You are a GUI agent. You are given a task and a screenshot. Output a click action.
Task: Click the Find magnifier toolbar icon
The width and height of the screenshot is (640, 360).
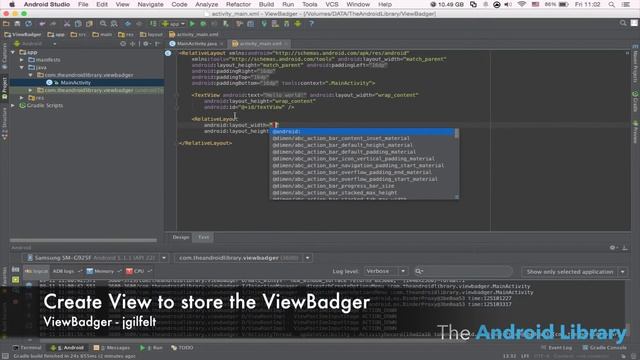[103, 24]
